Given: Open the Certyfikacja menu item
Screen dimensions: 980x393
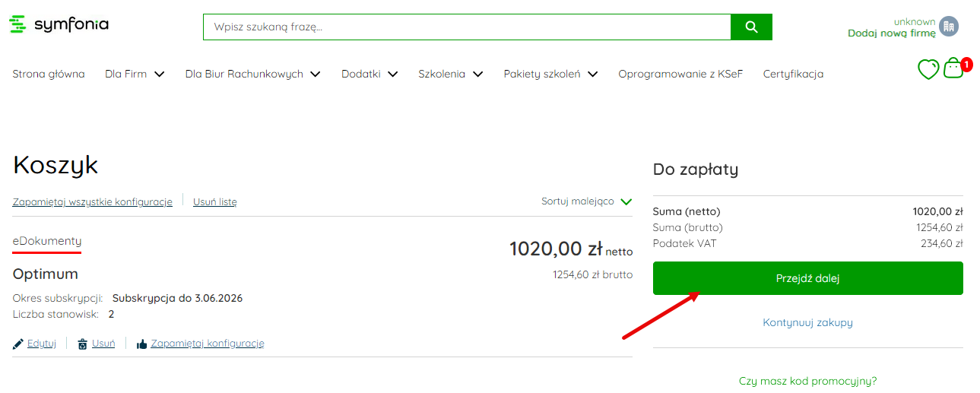Looking at the screenshot, I should [793, 74].
